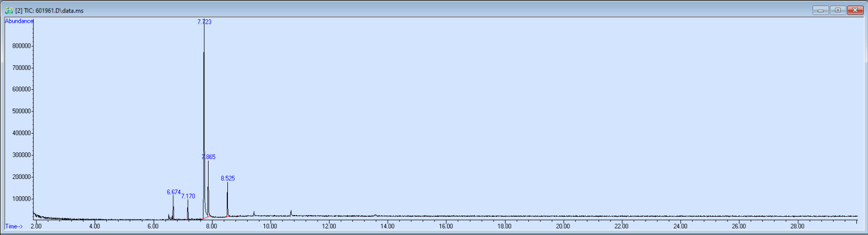Click the Time--> axis label
868x235 pixels.
point(14,226)
